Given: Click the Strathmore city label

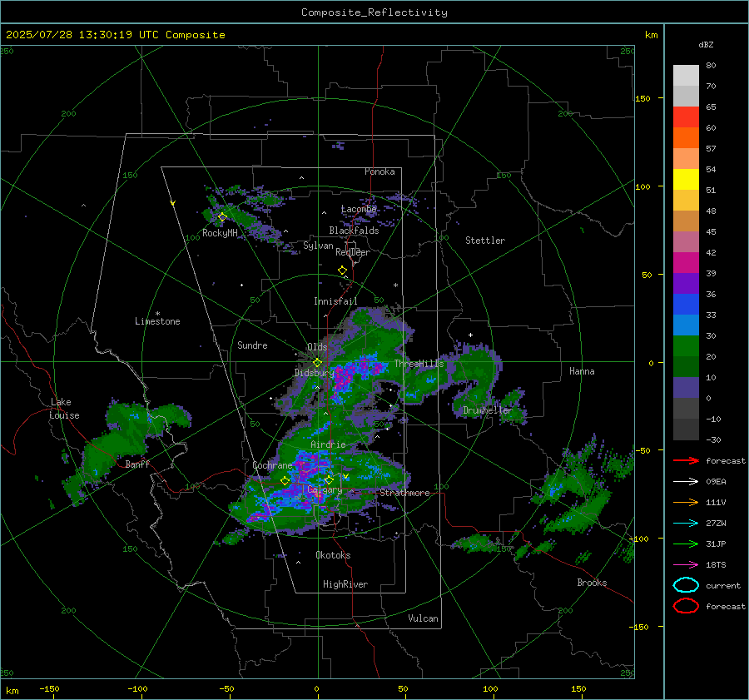Looking at the screenshot, I should coord(404,493).
